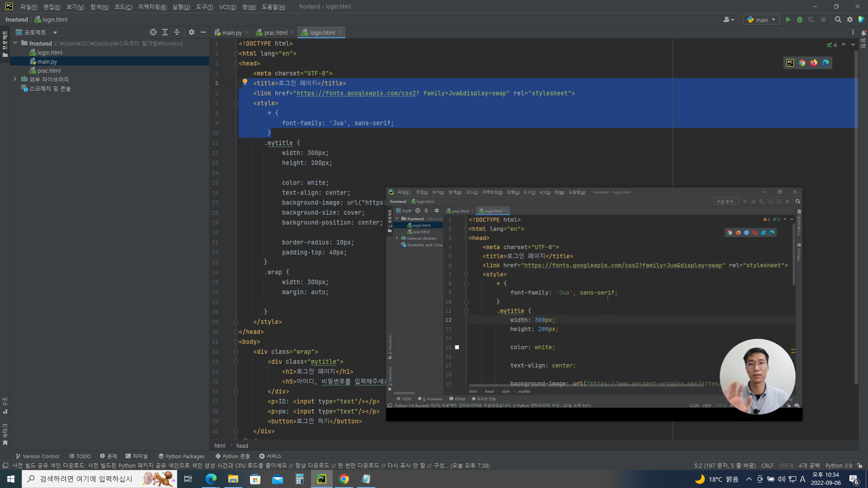Screen dimensions: 868x488
Task: Click the head breadcrumb below the editor
Action: tap(242, 446)
